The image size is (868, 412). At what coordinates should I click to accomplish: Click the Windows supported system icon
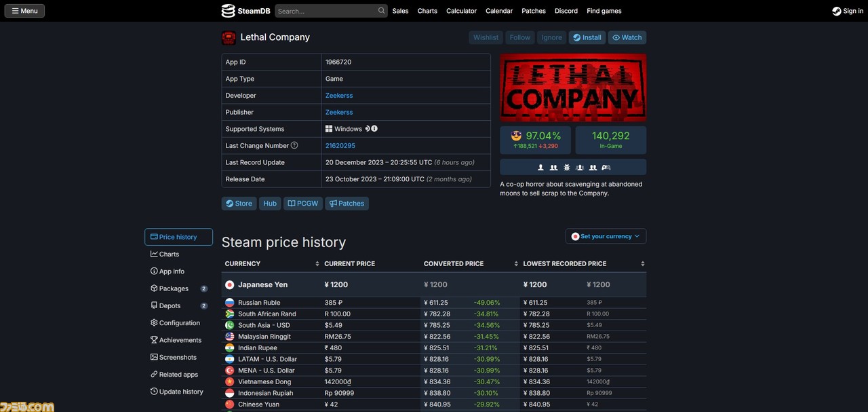click(329, 129)
